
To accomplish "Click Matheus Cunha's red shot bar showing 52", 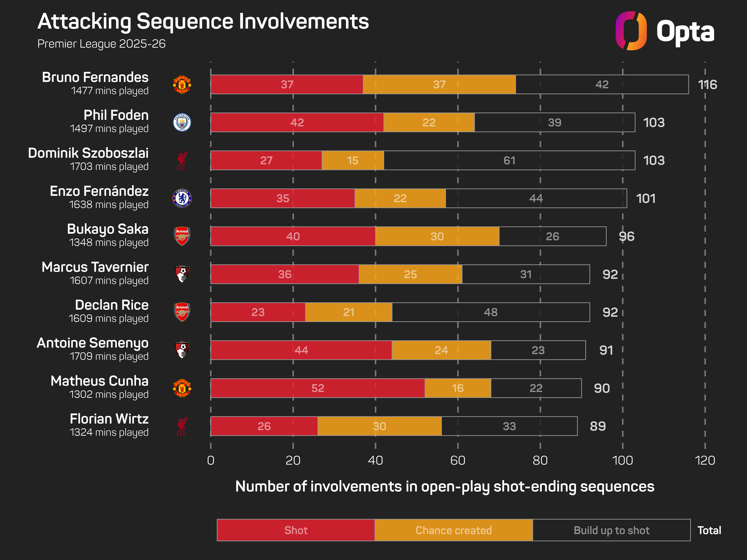I will point(317,388).
